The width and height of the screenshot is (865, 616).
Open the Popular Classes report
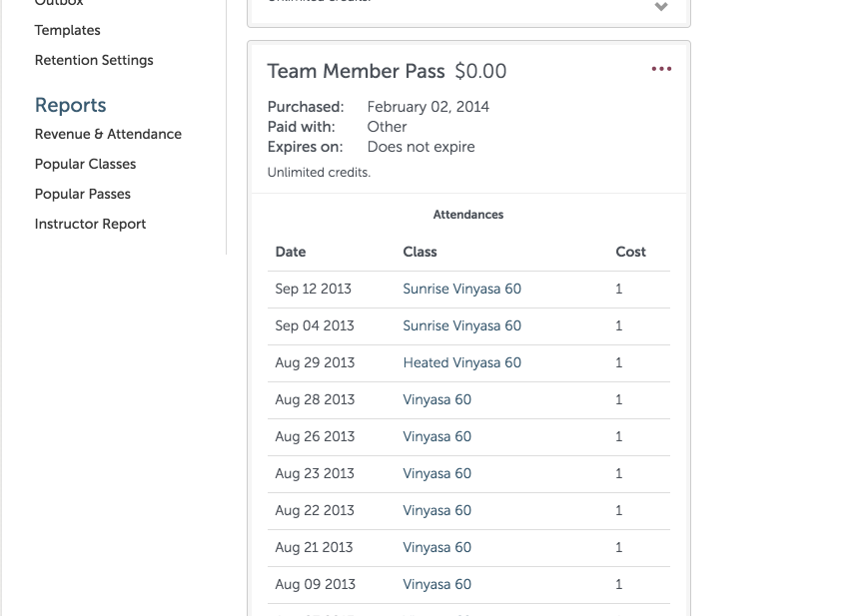(x=85, y=164)
